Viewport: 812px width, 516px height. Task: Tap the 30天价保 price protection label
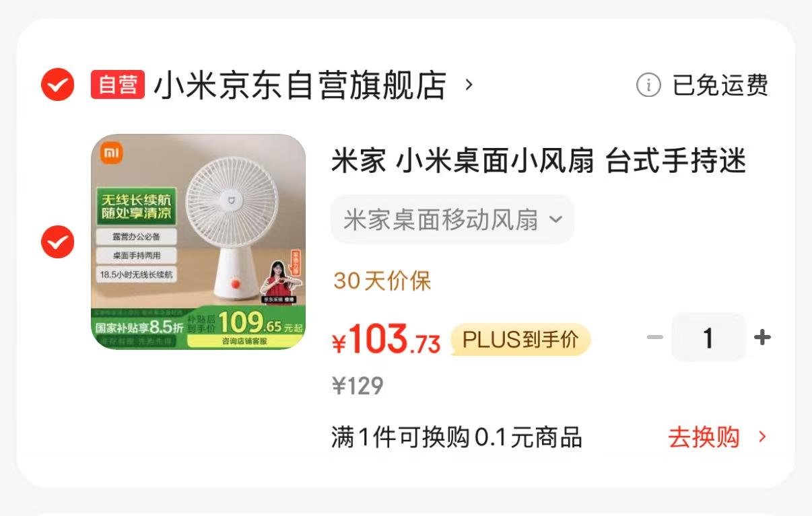tap(382, 281)
